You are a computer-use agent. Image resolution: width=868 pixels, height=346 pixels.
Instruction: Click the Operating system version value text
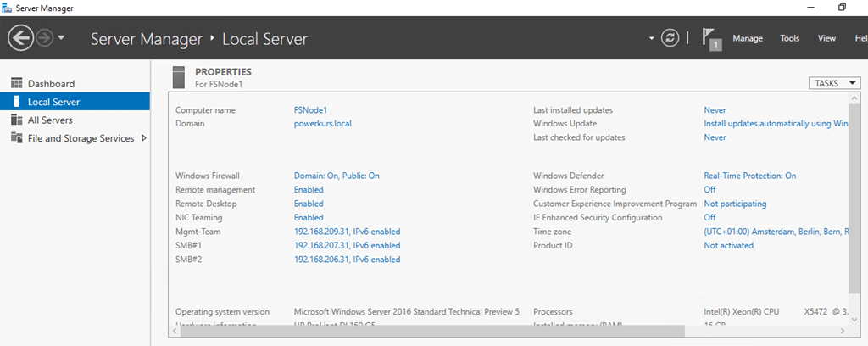[407, 312]
